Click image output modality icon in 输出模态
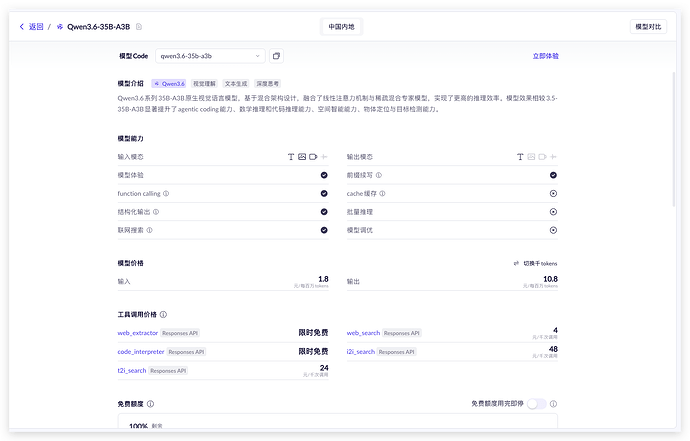The height and width of the screenshot is (441, 690). point(531,157)
